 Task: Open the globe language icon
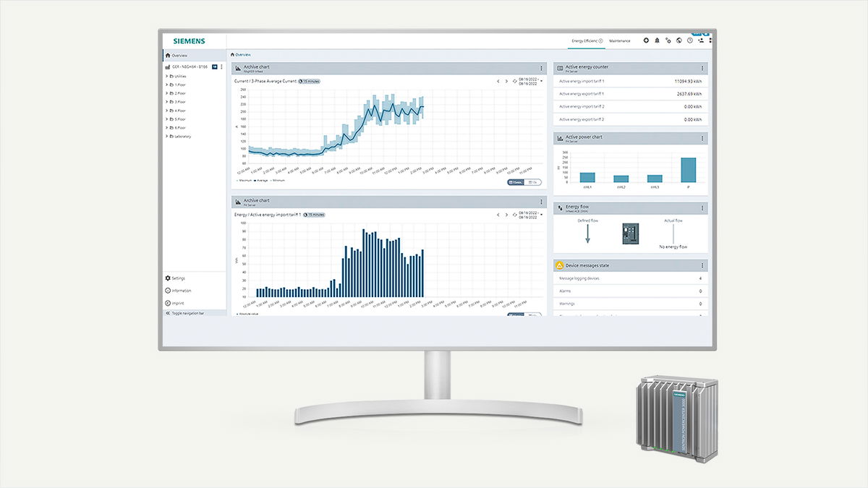point(678,40)
